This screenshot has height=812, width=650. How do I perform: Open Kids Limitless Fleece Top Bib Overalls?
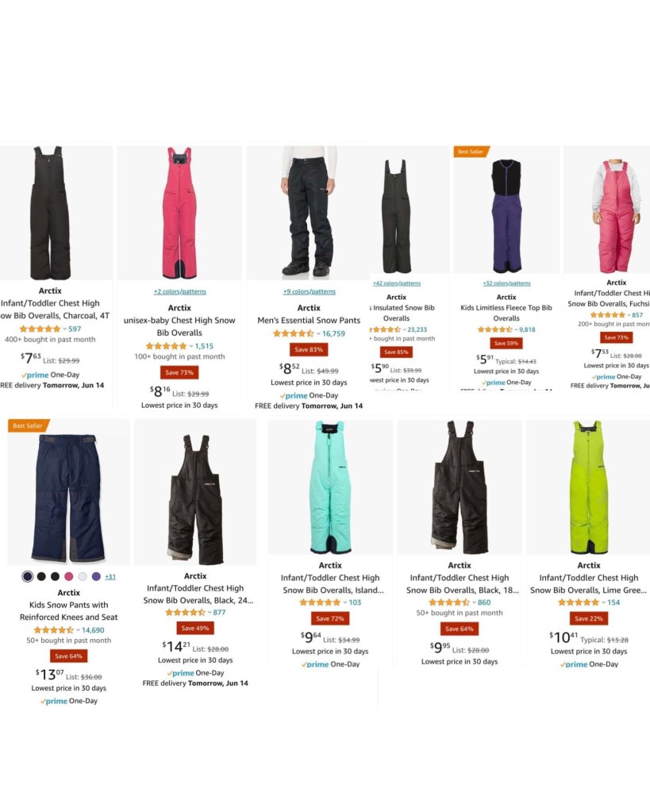506,313
